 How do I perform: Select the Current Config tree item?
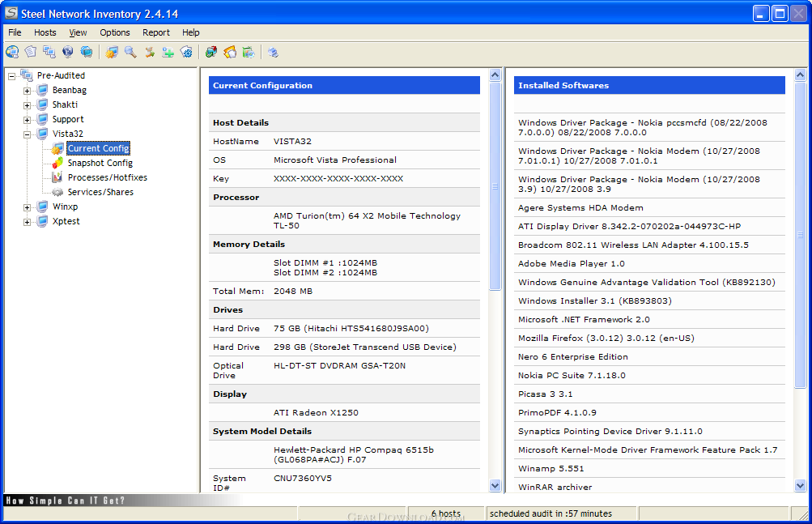(99, 148)
